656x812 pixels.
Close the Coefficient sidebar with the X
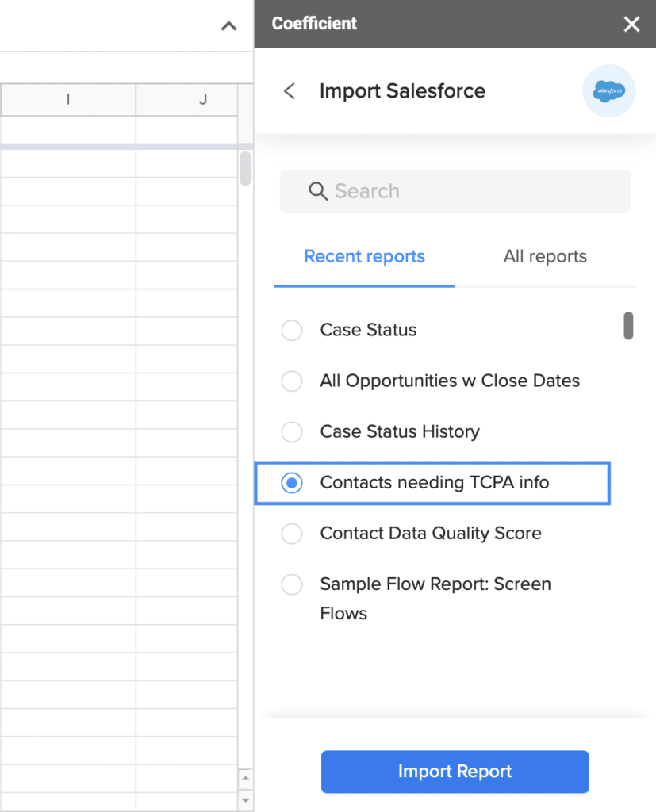point(631,24)
